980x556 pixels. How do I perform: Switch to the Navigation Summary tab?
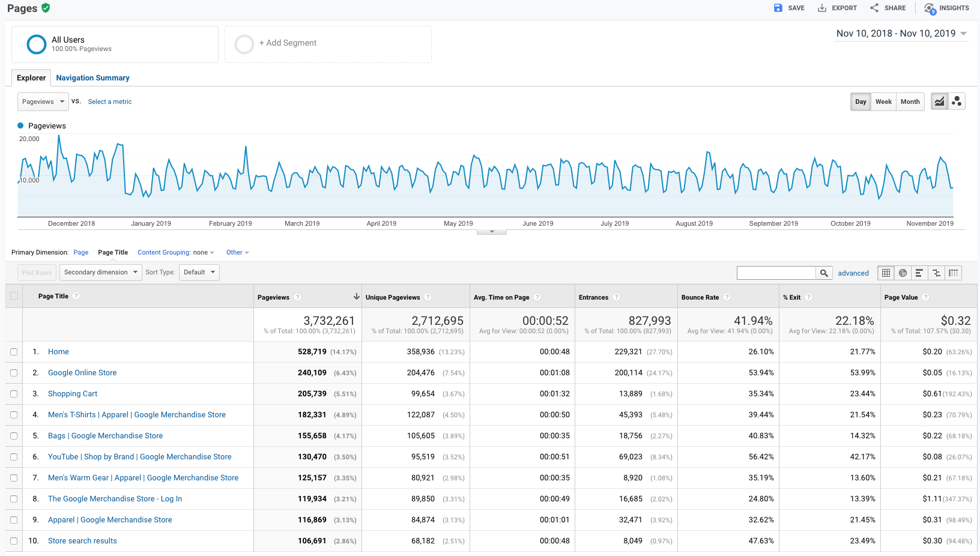[x=92, y=78]
